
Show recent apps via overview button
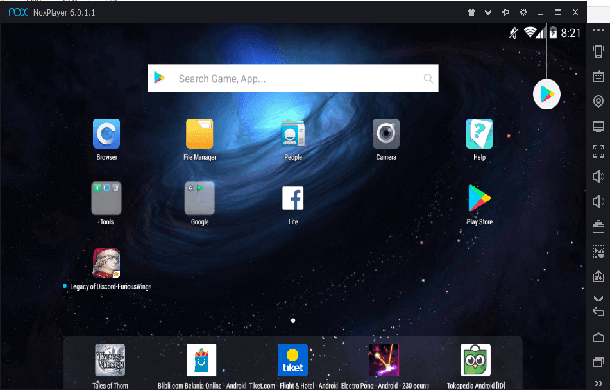598,362
